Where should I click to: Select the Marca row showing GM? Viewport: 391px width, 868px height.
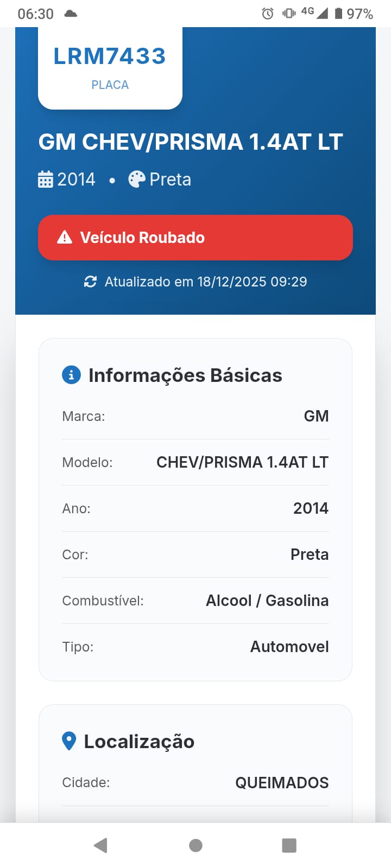195,416
